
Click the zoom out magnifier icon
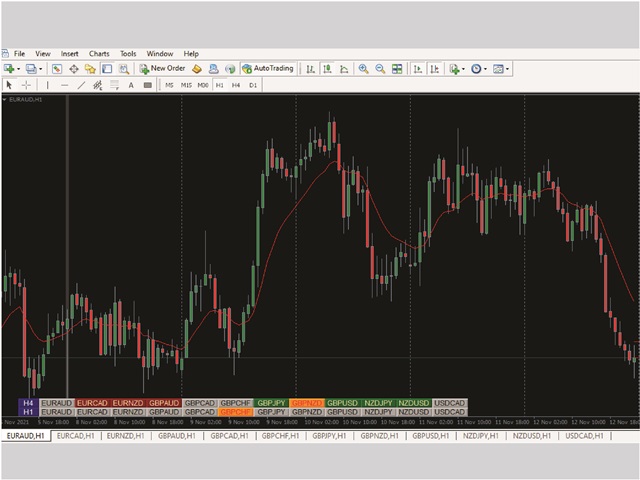pyautogui.click(x=380, y=69)
